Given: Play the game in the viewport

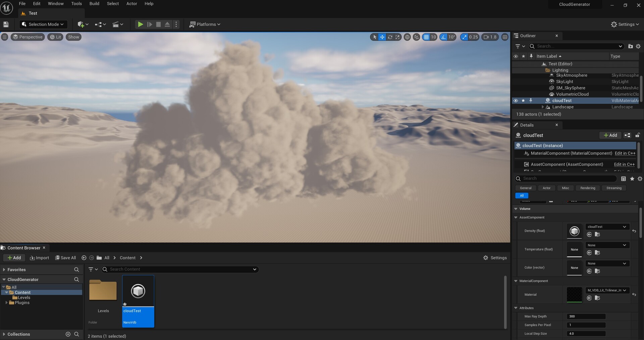Looking at the screenshot, I should click(140, 24).
